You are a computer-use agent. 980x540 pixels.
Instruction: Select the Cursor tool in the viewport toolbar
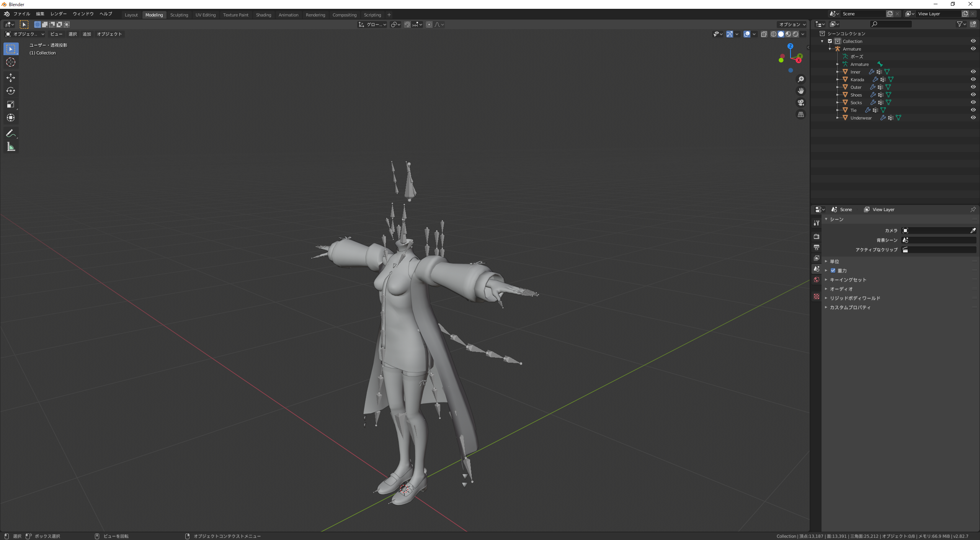[x=11, y=62]
